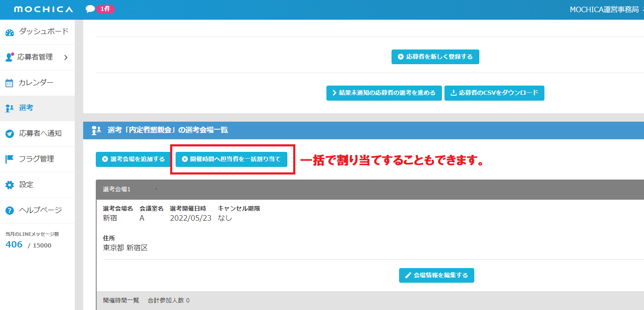
Task: Open the 選考 menu item
Action: click(26, 108)
